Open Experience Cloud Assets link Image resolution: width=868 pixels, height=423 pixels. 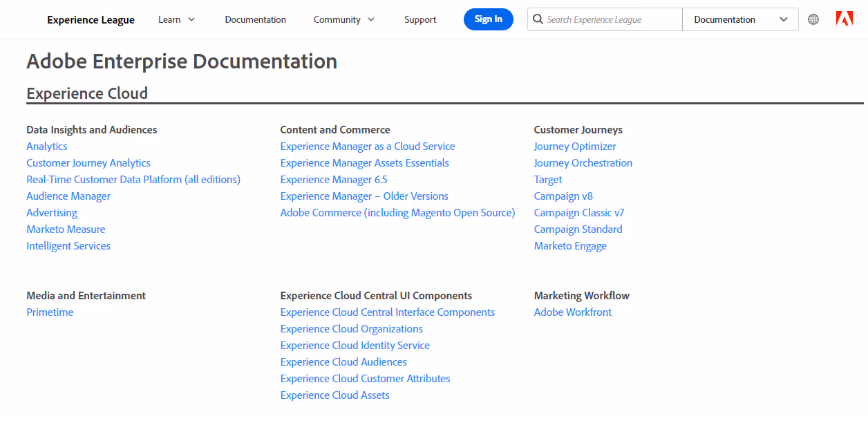coord(335,395)
